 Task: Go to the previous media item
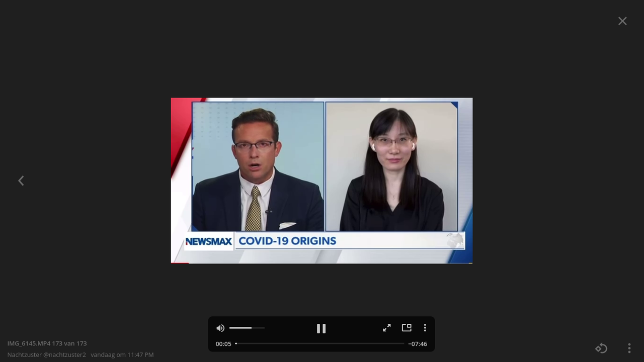(21, 181)
